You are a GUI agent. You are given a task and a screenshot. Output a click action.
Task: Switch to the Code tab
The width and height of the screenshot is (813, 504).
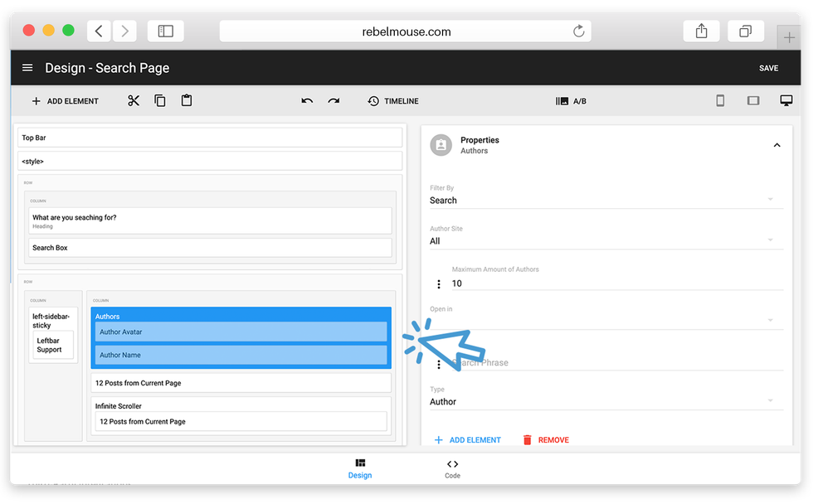[x=452, y=468]
